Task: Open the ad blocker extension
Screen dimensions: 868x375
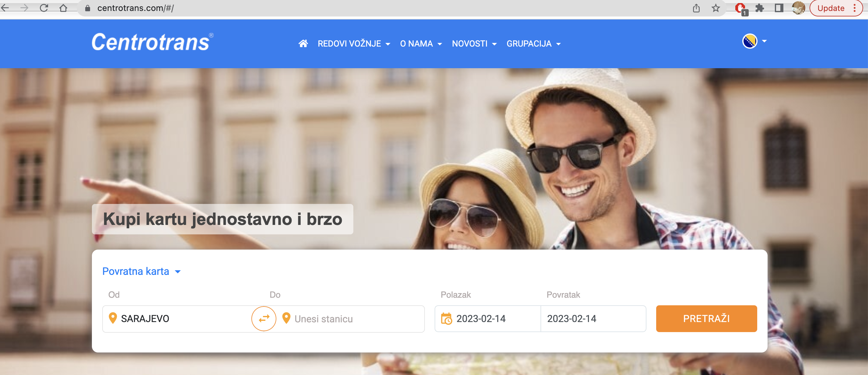Action: pyautogui.click(x=741, y=9)
